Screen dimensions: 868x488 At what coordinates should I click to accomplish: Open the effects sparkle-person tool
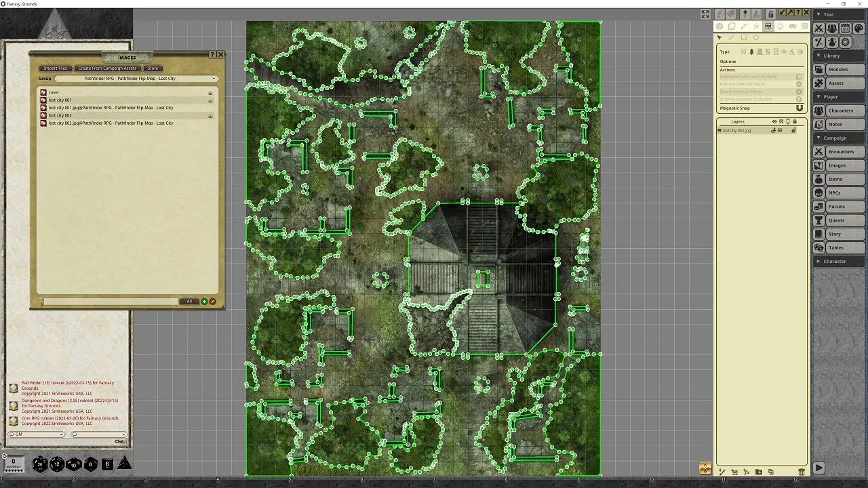click(832, 42)
